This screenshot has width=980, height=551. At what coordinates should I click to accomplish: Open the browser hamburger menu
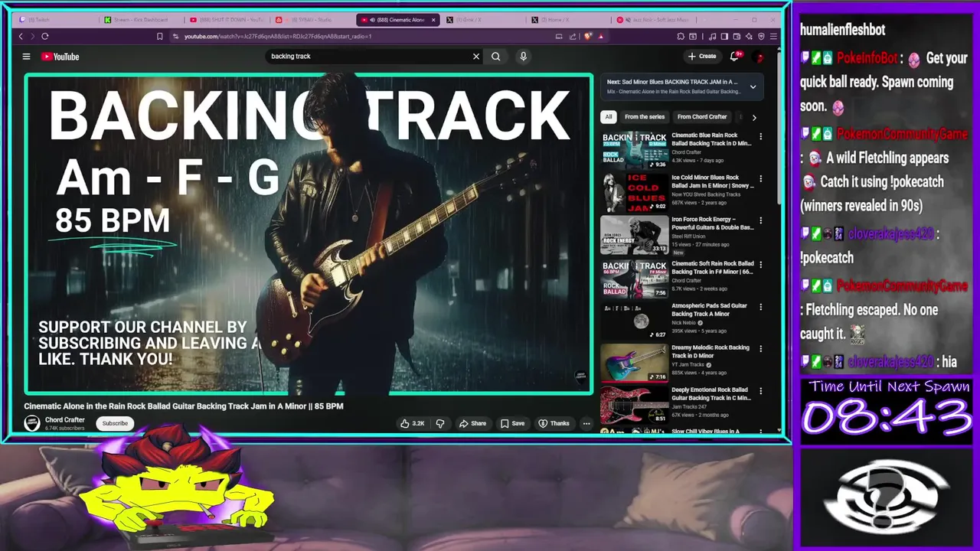[773, 36]
